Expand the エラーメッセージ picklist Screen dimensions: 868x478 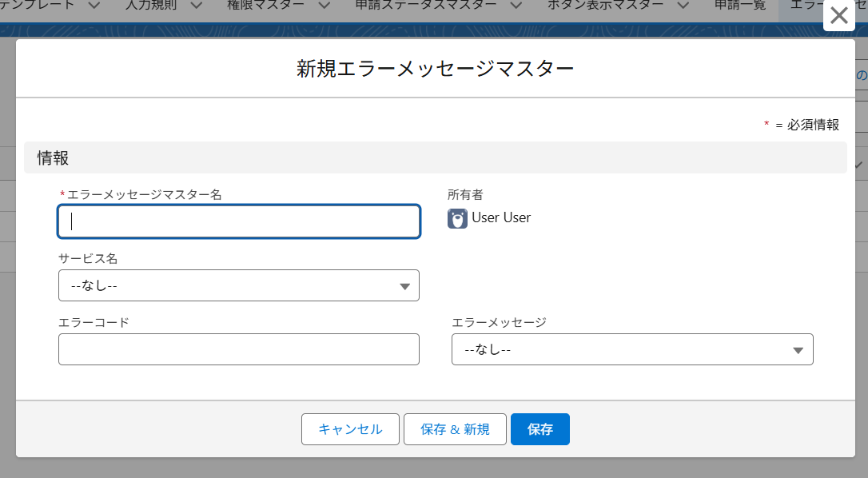(x=631, y=349)
